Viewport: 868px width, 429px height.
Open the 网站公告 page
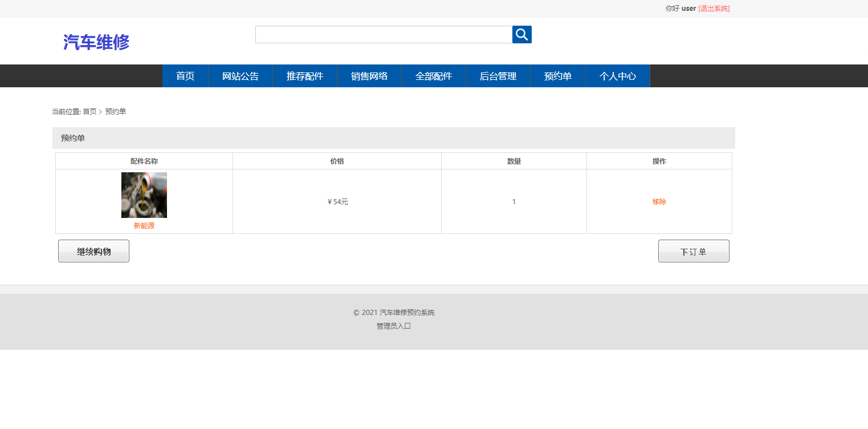tap(240, 76)
